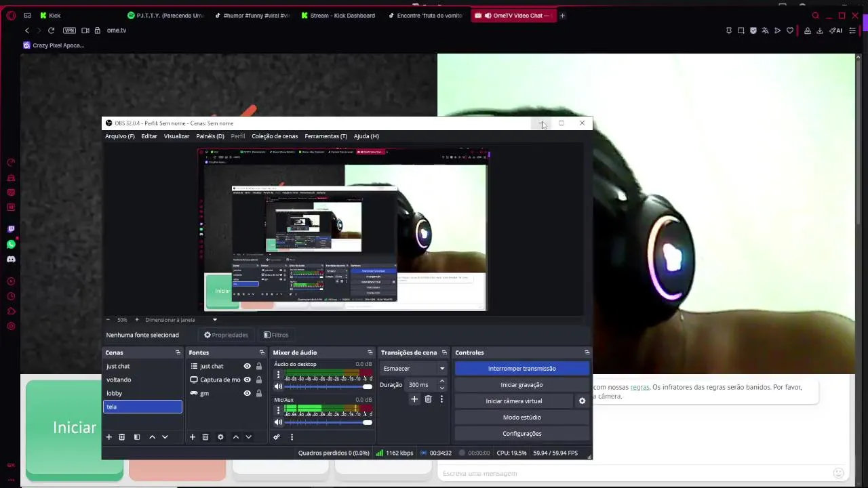
Task: Undock the Fontes panel
Action: 262,352
